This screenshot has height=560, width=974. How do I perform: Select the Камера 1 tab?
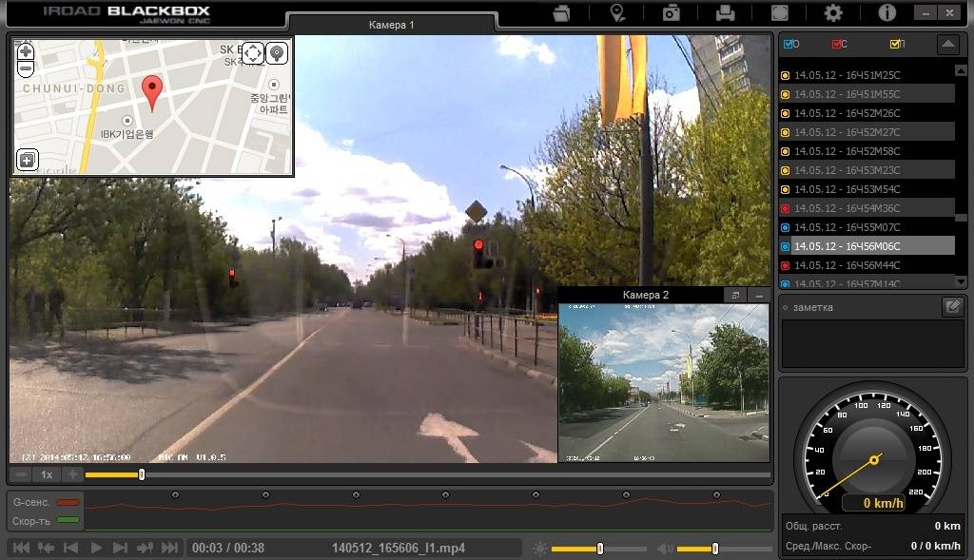pyautogui.click(x=391, y=25)
